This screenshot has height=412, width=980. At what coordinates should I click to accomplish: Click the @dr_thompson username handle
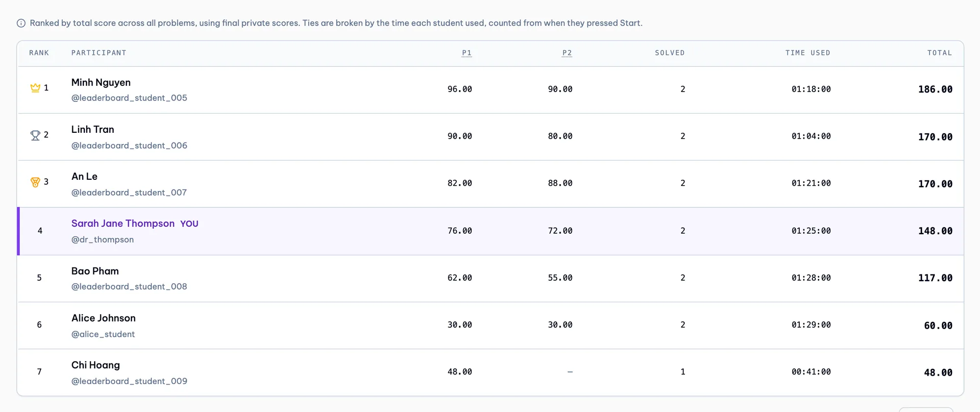pos(102,240)
